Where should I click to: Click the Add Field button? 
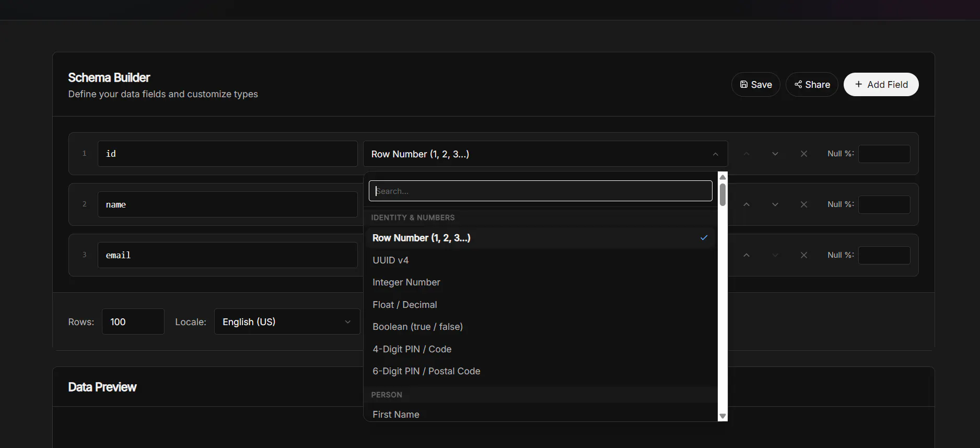[x=881, y=85]
